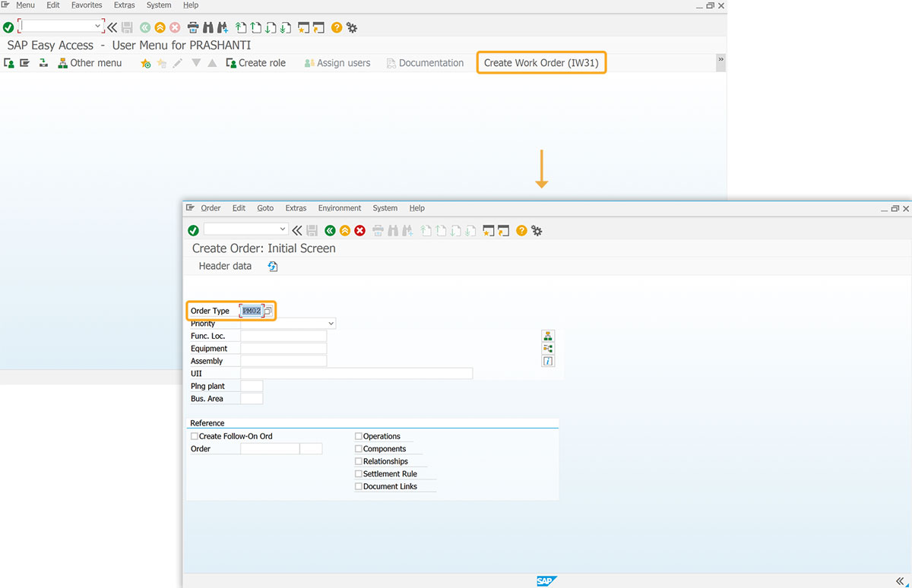Open the Order Type search help button
The height and width of the screenshot is (588, 912).
point(268,311)
